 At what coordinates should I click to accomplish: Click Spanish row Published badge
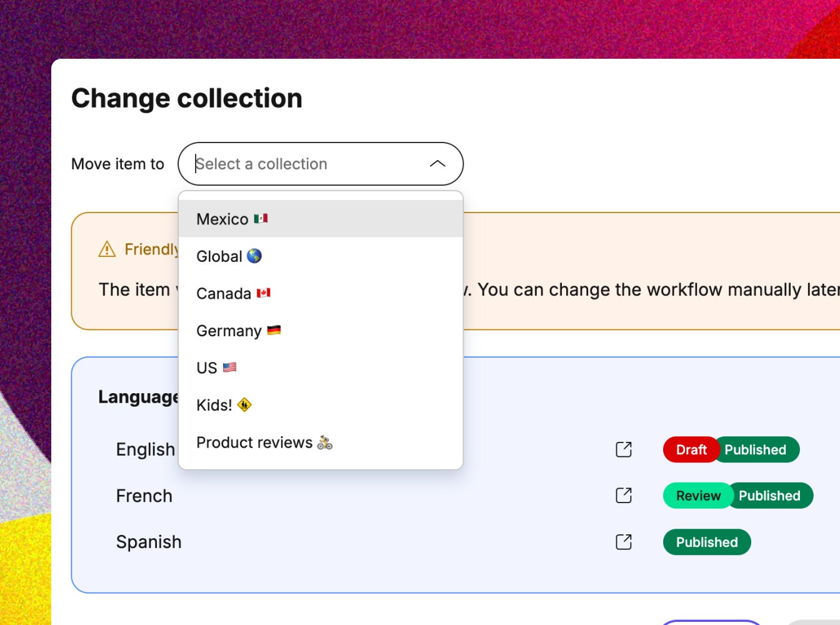[707, 542]
